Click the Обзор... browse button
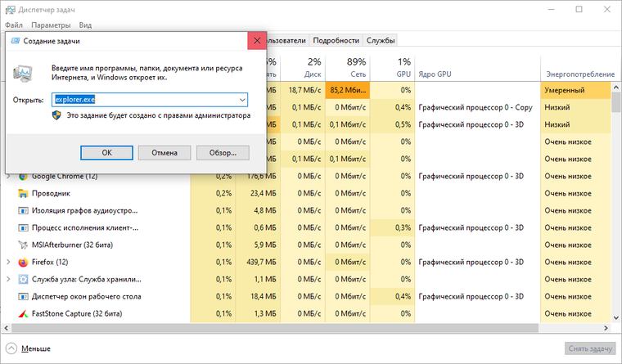 pyautogui.click(x=223, y=153)
